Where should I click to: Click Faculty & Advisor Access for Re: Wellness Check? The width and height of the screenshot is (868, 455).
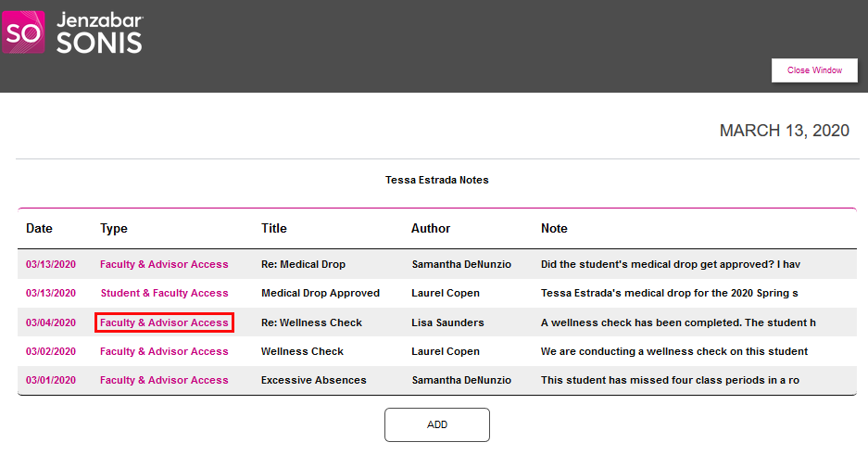[164, 323]
